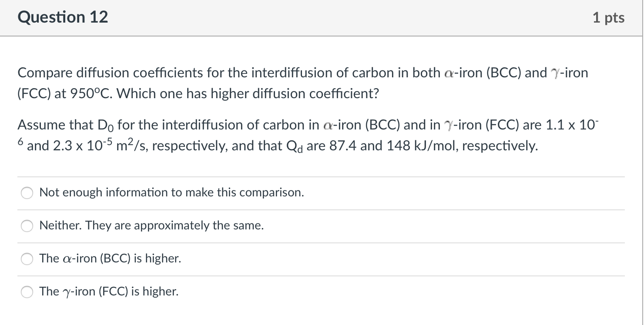Click the 'Question 12' header
The width and height of the screenshot is (644, 325).
click(x=63, y=17)
